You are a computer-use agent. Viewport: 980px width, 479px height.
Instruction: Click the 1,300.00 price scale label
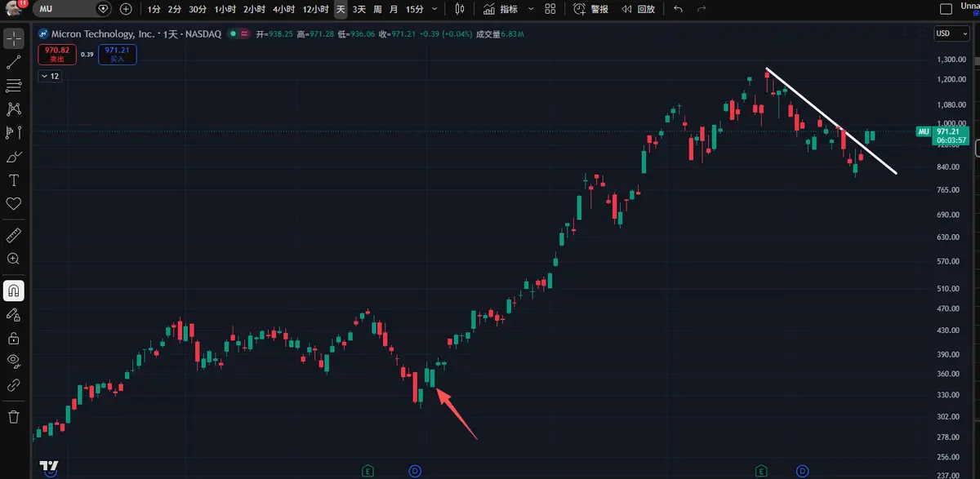coord(953,60)
